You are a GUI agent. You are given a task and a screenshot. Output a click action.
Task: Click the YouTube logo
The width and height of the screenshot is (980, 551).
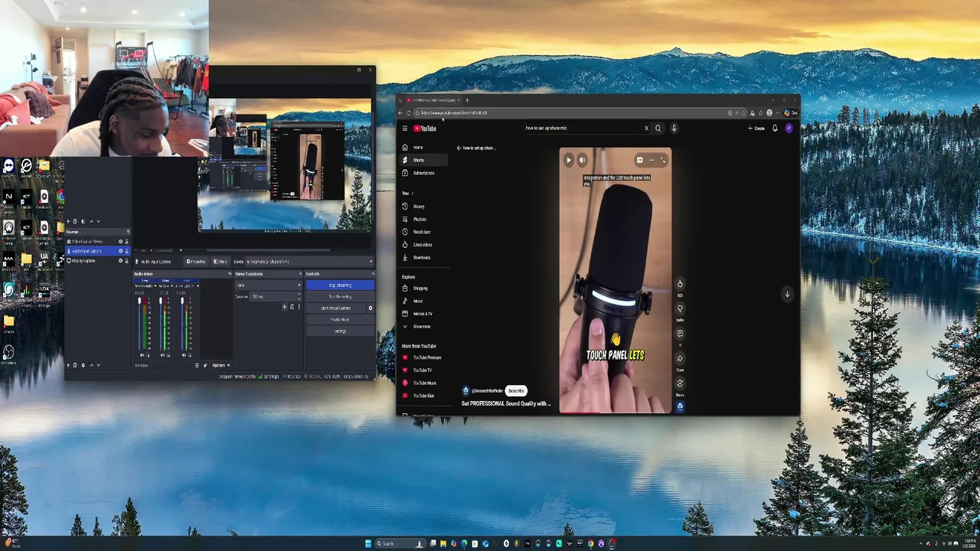pos(425,129)
